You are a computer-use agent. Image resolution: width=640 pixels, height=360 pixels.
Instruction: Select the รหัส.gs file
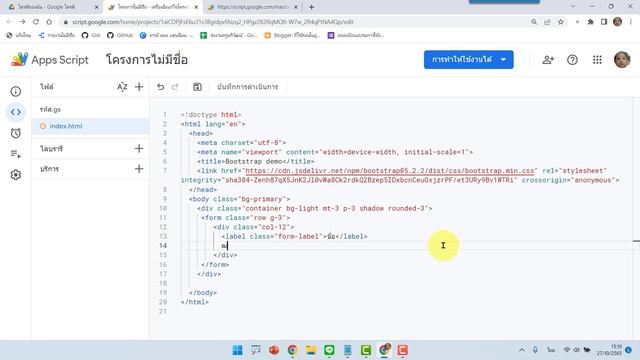pyautogui.click(x=50, y=109)
